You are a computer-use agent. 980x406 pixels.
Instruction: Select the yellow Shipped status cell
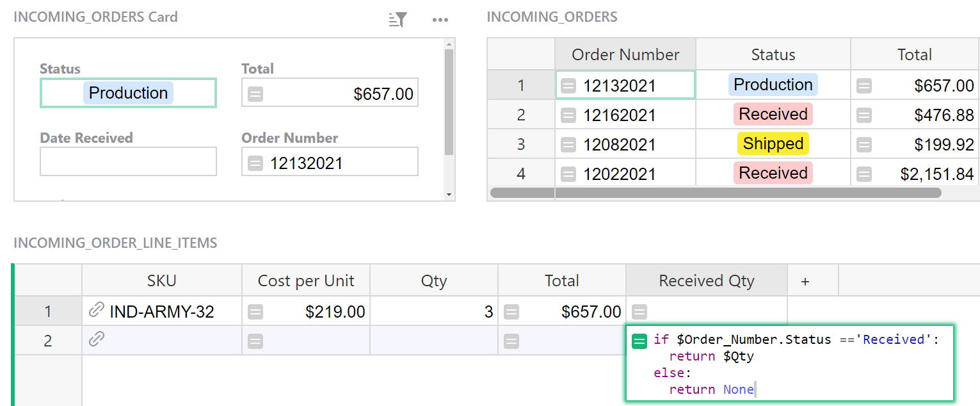tap(773, 144)
